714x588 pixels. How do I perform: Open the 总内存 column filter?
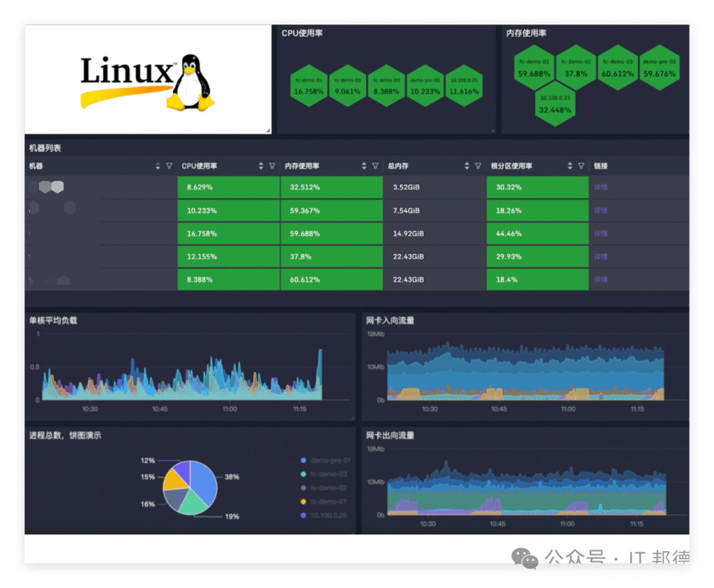478,166
